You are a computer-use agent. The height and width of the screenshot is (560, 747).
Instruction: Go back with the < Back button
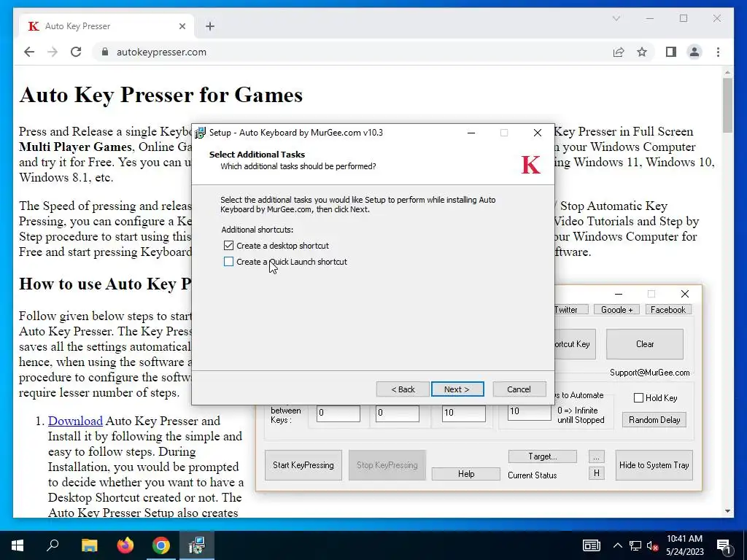pyautogui.click(x=403, y=389)
